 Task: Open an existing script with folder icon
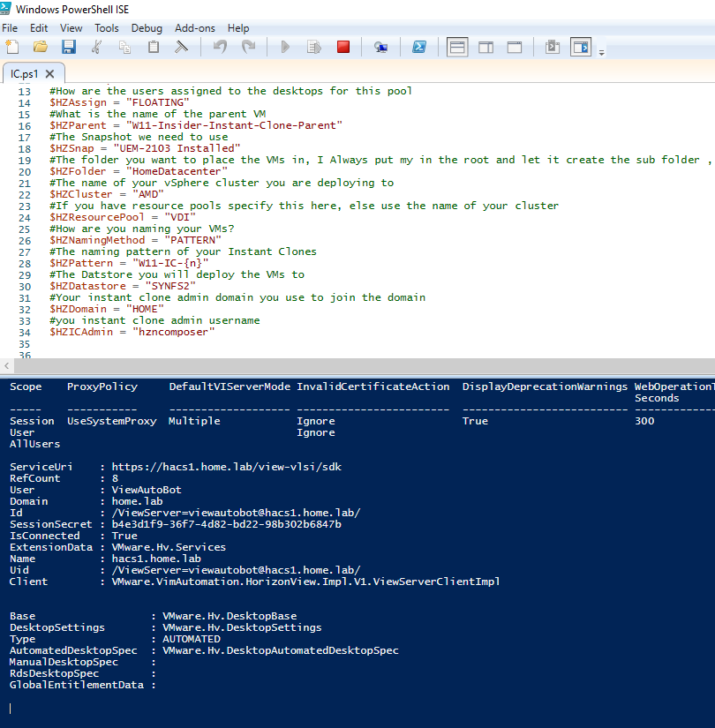pyautogui.click(x=41, y=47)
